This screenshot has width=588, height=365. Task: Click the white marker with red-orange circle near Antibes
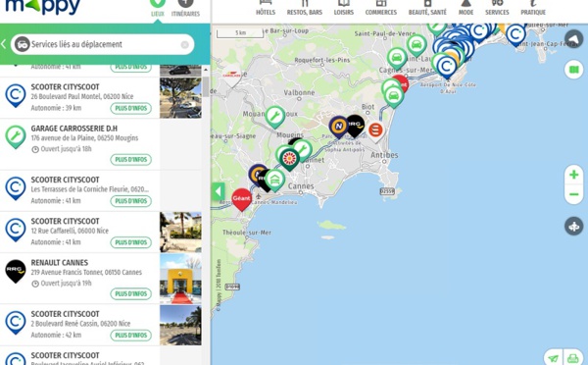pos(375,131)
